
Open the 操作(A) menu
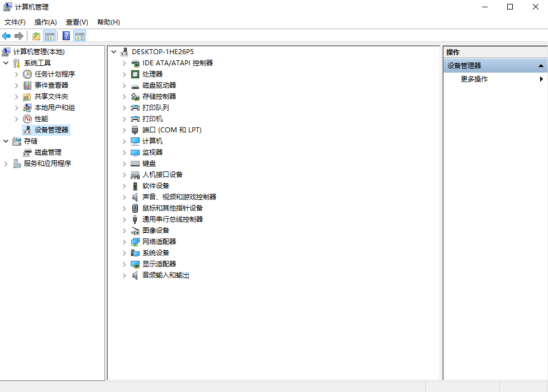[45, 22]
